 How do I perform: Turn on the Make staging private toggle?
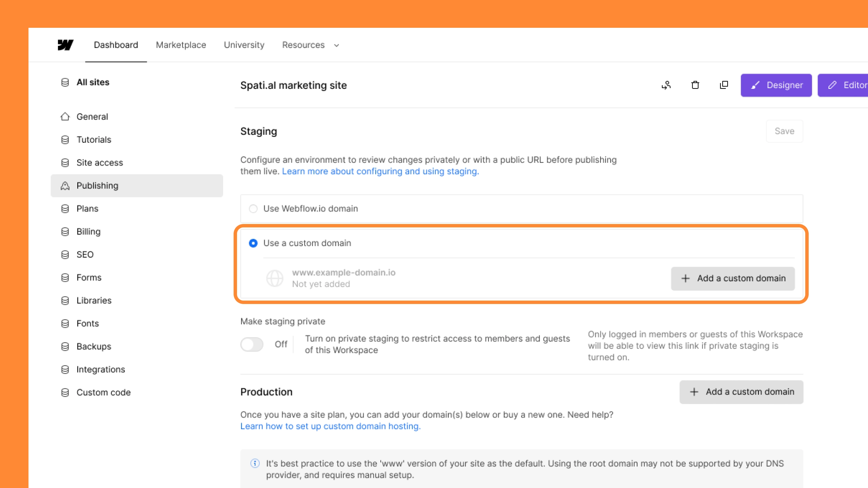click(x=252, y=344)
